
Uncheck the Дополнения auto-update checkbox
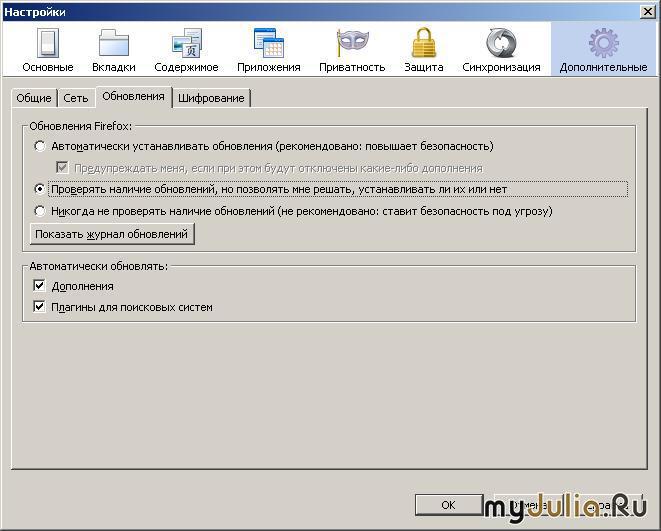39,286
